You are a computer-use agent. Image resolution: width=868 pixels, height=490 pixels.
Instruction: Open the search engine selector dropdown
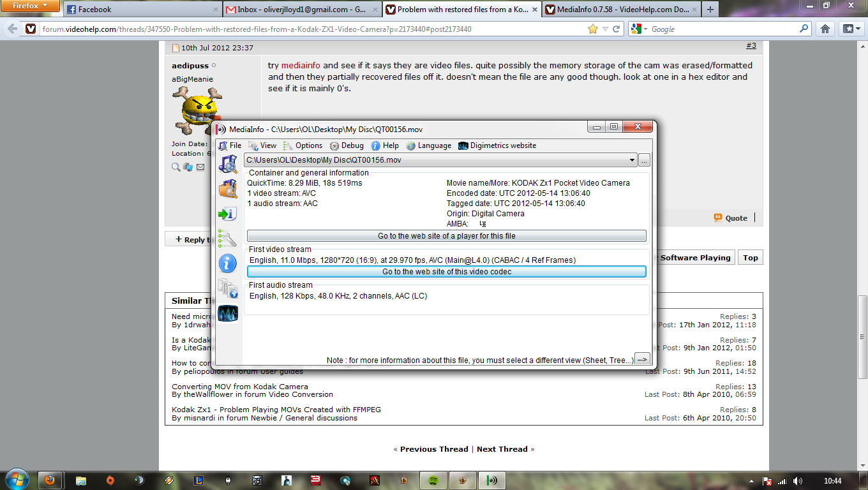pos(639,29)
